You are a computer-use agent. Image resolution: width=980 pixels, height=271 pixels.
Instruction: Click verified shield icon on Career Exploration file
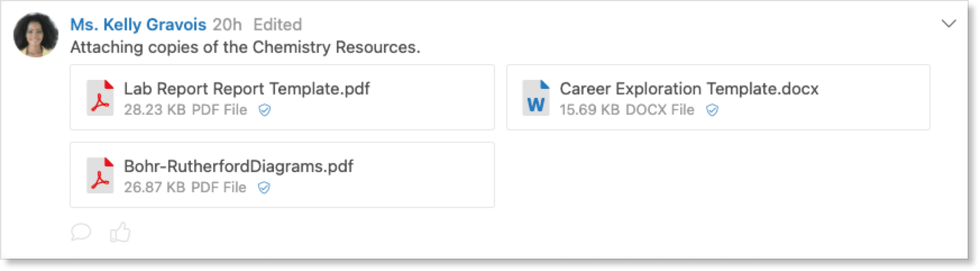[x=712, y=110]
